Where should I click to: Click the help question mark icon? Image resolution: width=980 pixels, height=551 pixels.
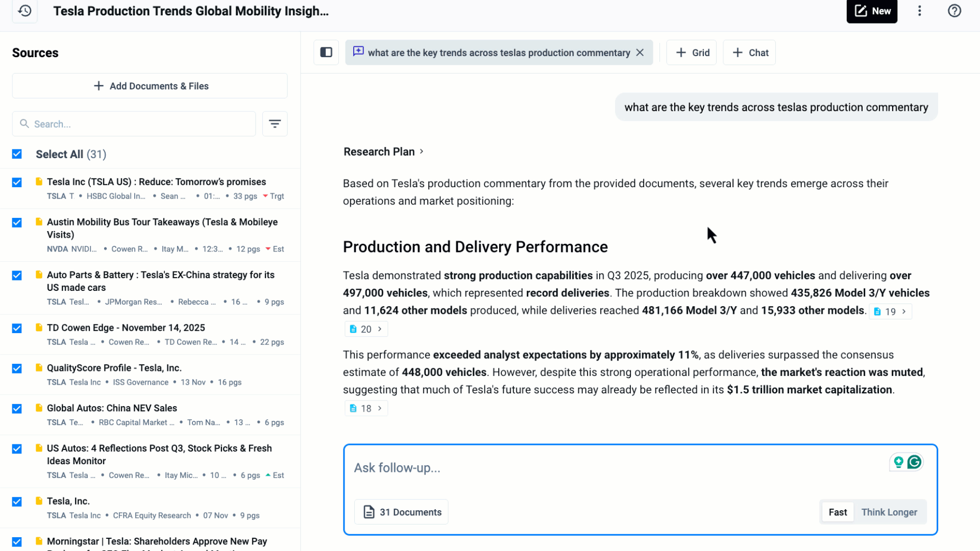(x=954, y=11)
